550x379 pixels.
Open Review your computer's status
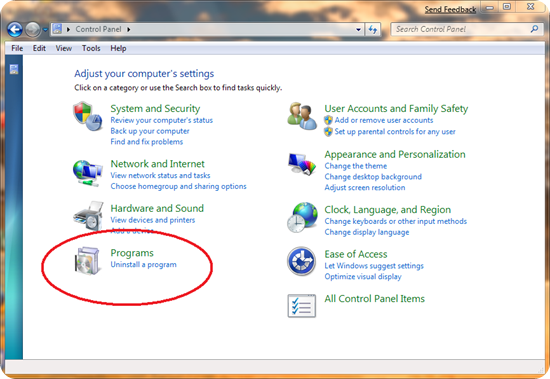(x=162, y=120)
